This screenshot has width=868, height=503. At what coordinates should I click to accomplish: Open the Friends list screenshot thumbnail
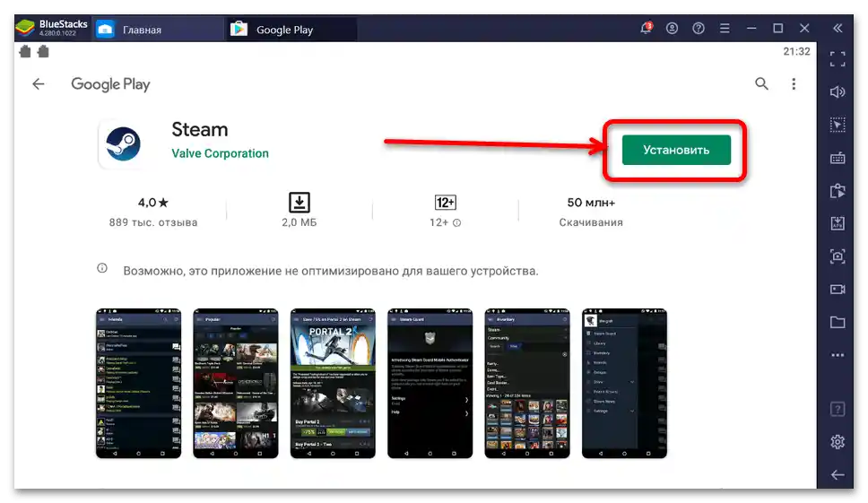tap(138, 383)
